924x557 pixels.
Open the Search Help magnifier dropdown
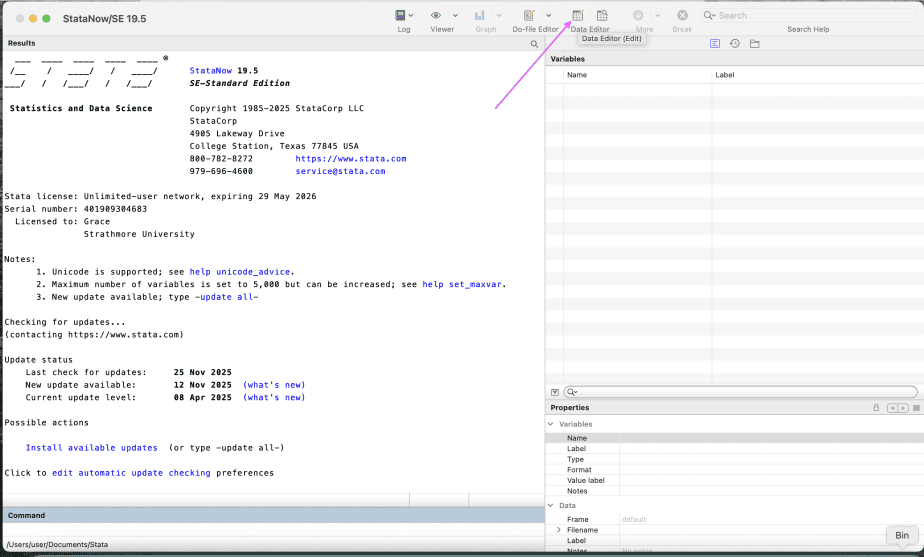pyautogui.click(x=710, y=15)
